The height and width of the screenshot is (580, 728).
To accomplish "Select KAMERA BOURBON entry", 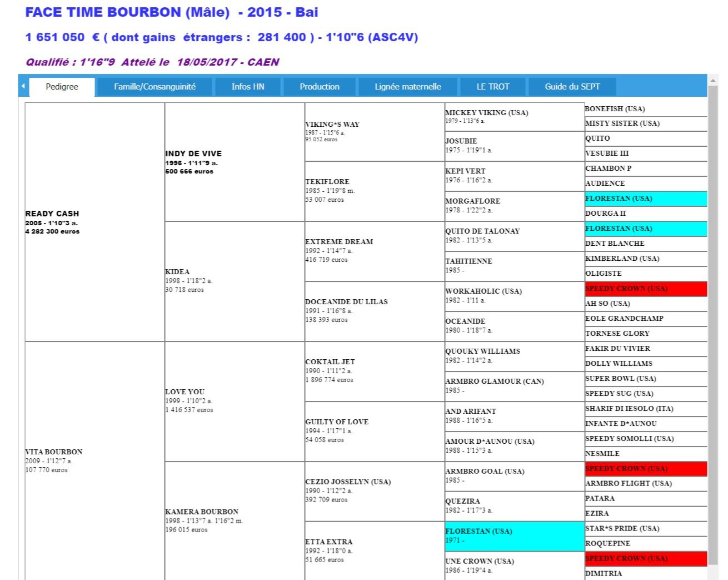I will click(x=202, y=512).
